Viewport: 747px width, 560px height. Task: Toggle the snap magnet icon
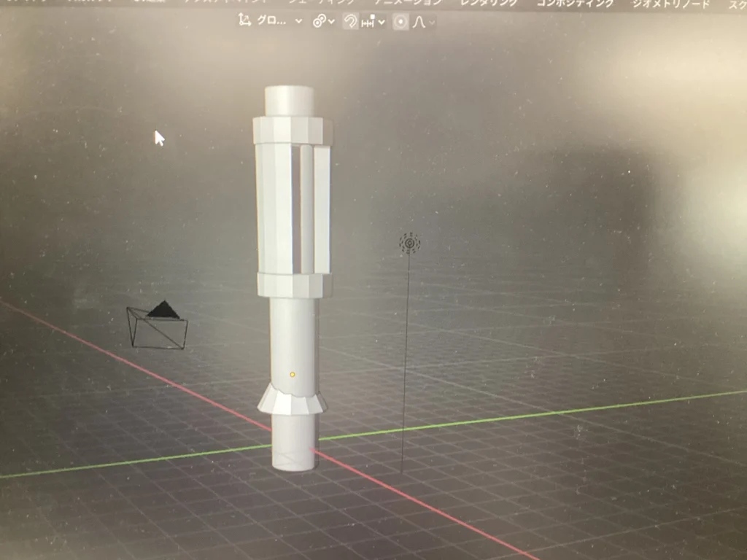[x=351, y=22]
